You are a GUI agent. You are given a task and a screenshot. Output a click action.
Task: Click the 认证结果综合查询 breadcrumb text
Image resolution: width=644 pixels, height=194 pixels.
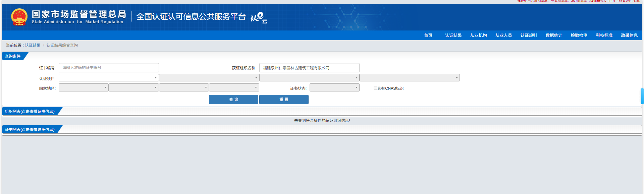point(62,45)
